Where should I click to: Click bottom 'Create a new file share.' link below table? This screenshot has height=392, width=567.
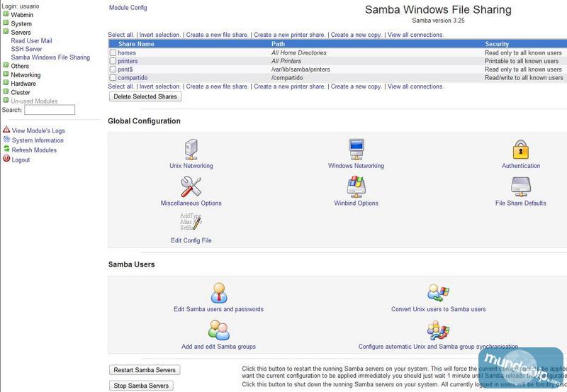(217, 86)
